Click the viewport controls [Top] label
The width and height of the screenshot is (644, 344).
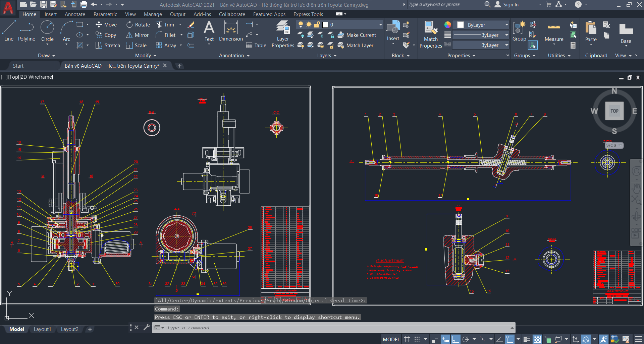[x=13, y=77]
